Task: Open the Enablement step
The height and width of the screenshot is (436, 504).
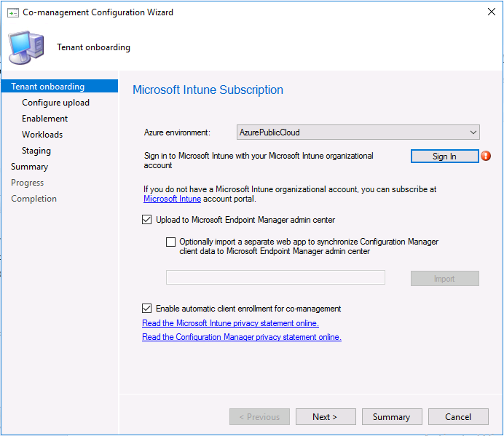Action: pyautogui.click(x=44, y=119)
